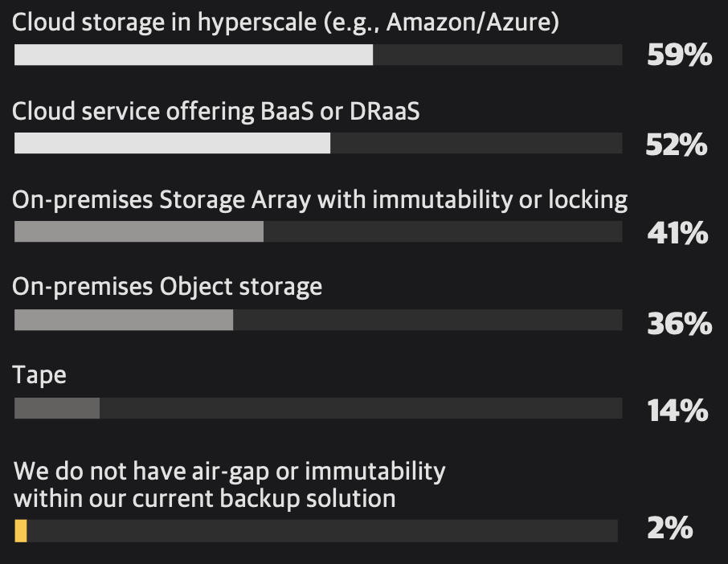Click the filled white bar for hyperscale cloud storage
728x564 pixels.
pyautogui.click(x=194, y=55)
